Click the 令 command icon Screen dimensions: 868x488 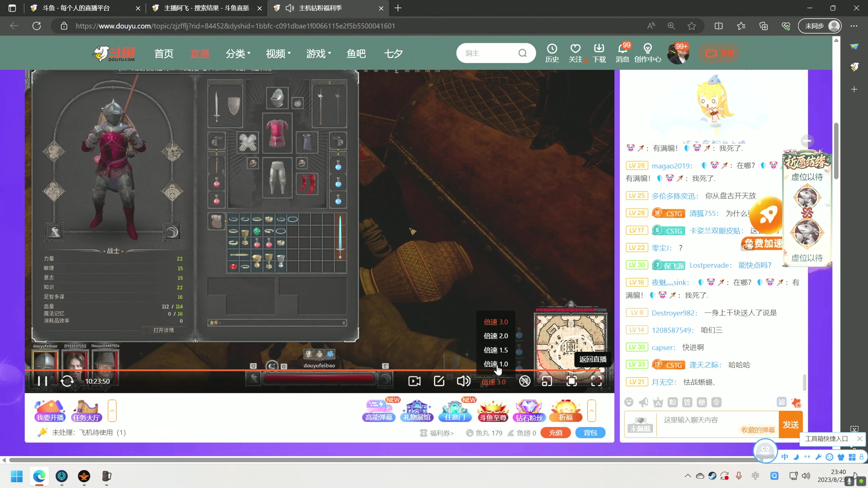click(x=716, y=402)
